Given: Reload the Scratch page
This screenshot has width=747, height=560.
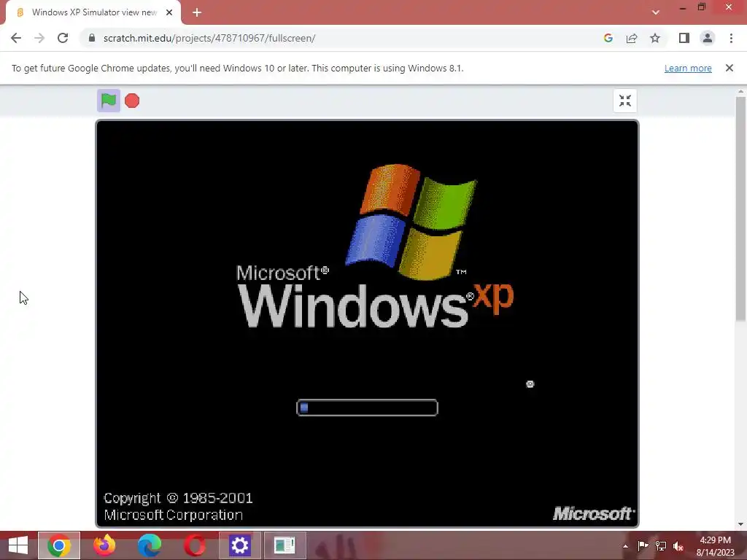Looking at the screenshot, I should click(63, 38).
